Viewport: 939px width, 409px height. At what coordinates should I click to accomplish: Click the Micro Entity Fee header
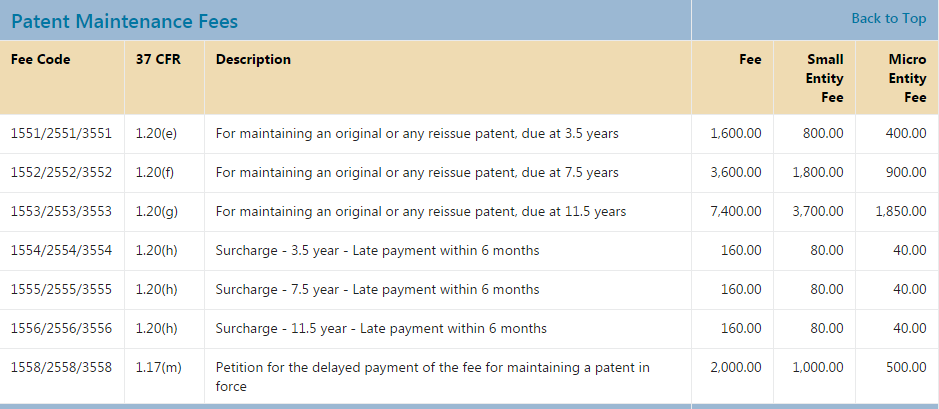(x=907, y=78)
